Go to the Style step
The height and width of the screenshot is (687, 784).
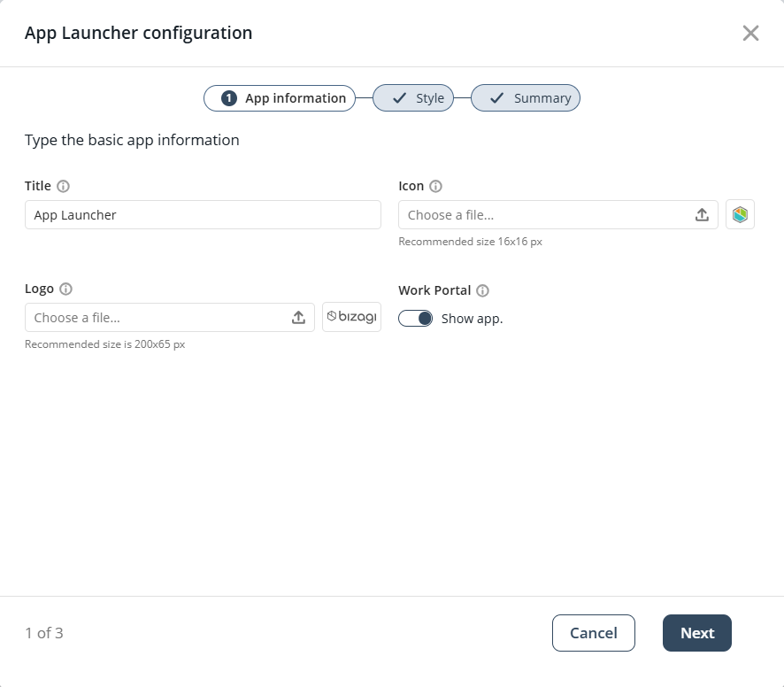tap(413, 98)
